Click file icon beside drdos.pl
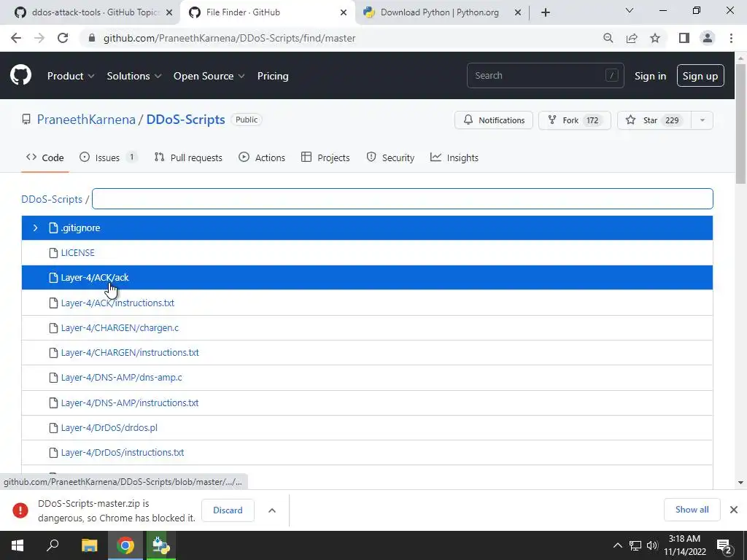Screen dimensions: 747x560 53,427
